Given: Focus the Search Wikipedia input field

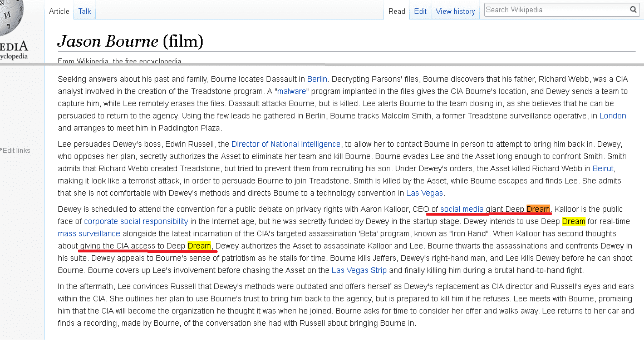Looking at the screenshot, I should [555, 9].
